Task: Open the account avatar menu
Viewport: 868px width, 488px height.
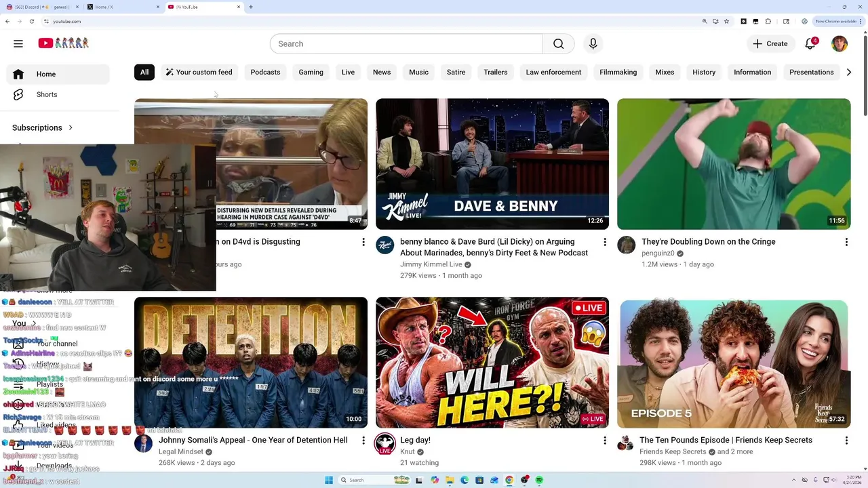Action: coord(840,43)
